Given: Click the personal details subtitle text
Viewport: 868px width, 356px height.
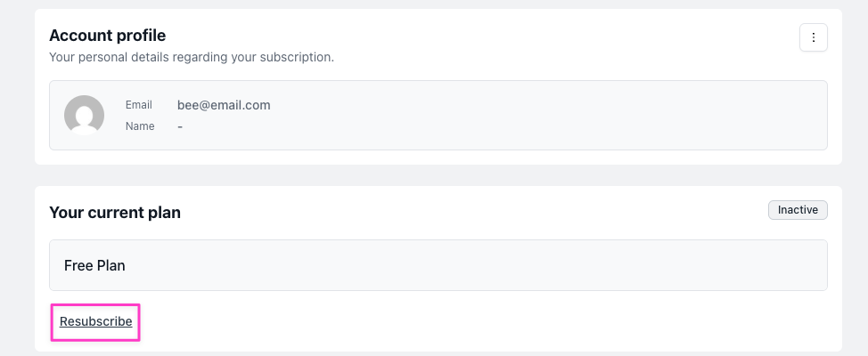Looking at the screenshot, I should point(191,57).
